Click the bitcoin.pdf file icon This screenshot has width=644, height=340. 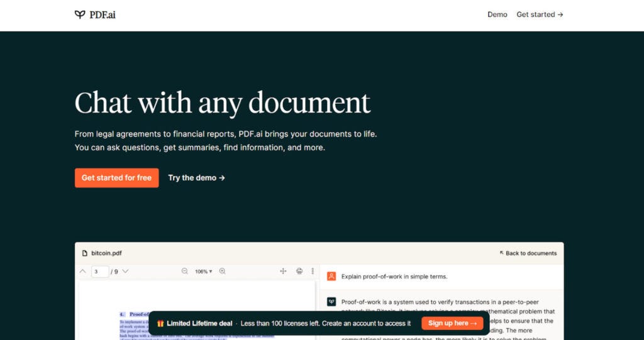coord(85,253)
